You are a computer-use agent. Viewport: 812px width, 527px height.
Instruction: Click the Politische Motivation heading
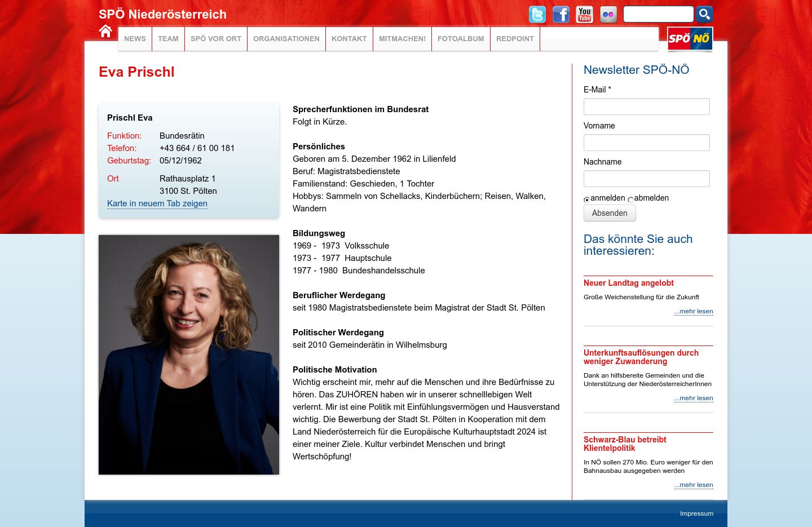(x=334, y=370)
